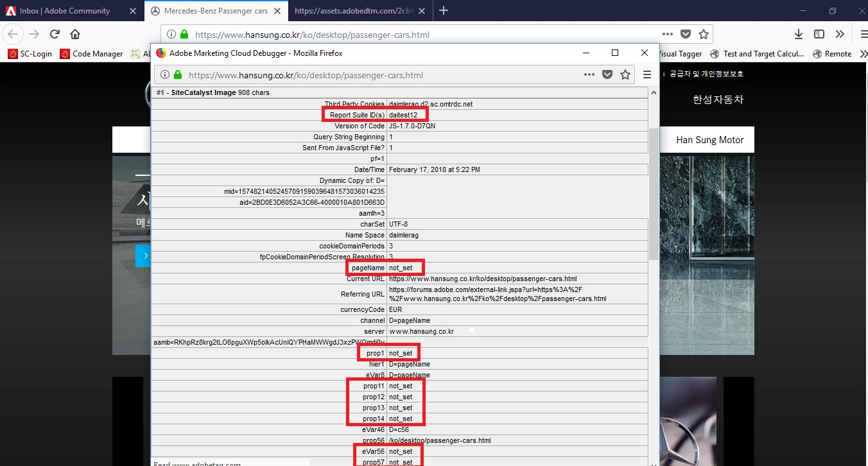Bookmark page with main window star icon
This screenshot has width=868, height=466.
(x=704, y=34)
